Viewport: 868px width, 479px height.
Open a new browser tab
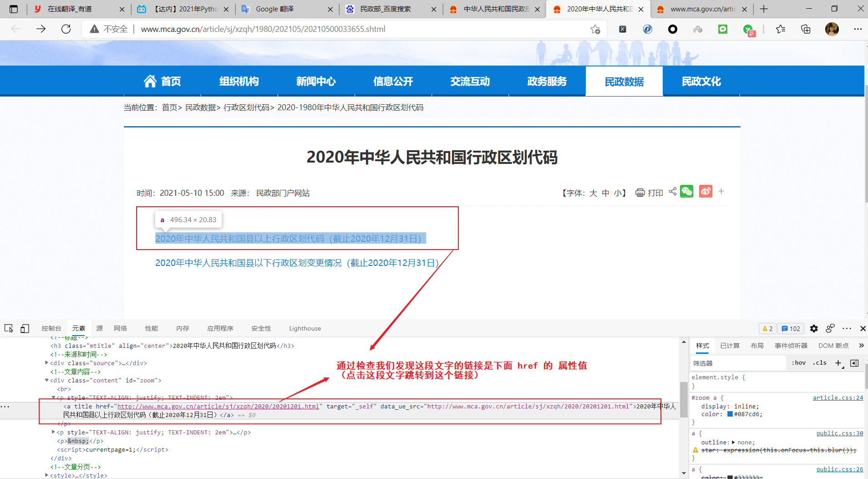click(x=764, y=9)
